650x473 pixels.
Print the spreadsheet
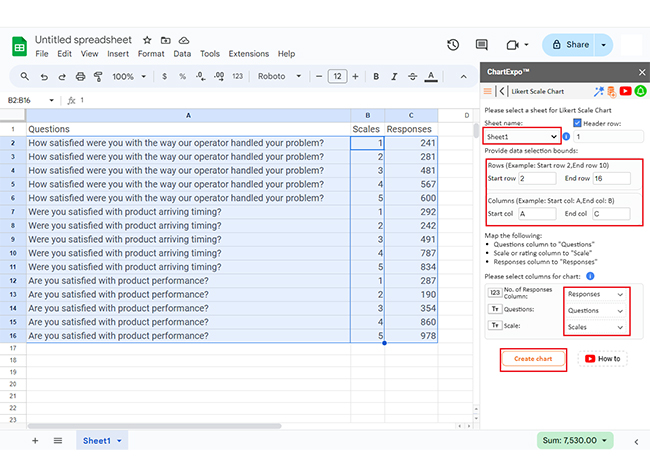click(x=80, y=76)
